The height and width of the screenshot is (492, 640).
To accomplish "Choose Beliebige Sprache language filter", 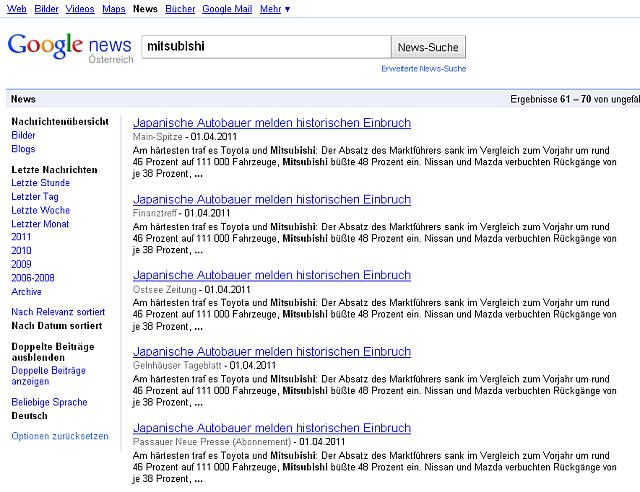I will (49, 402).
